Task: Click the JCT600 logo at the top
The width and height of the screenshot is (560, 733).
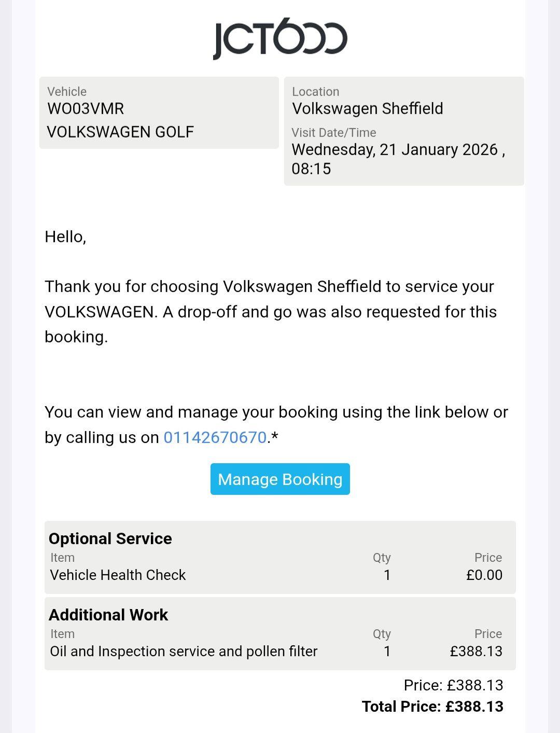Action: point(279,38)
